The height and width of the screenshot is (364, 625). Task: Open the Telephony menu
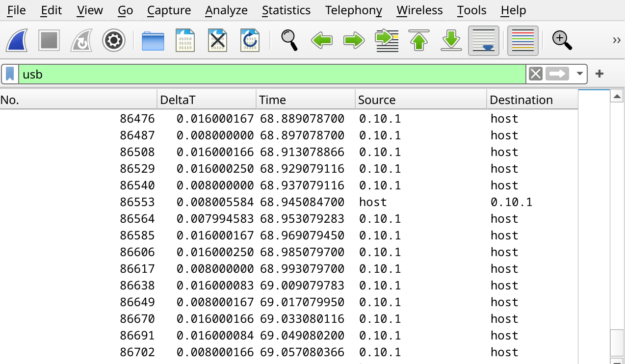[x=353, y=10]
